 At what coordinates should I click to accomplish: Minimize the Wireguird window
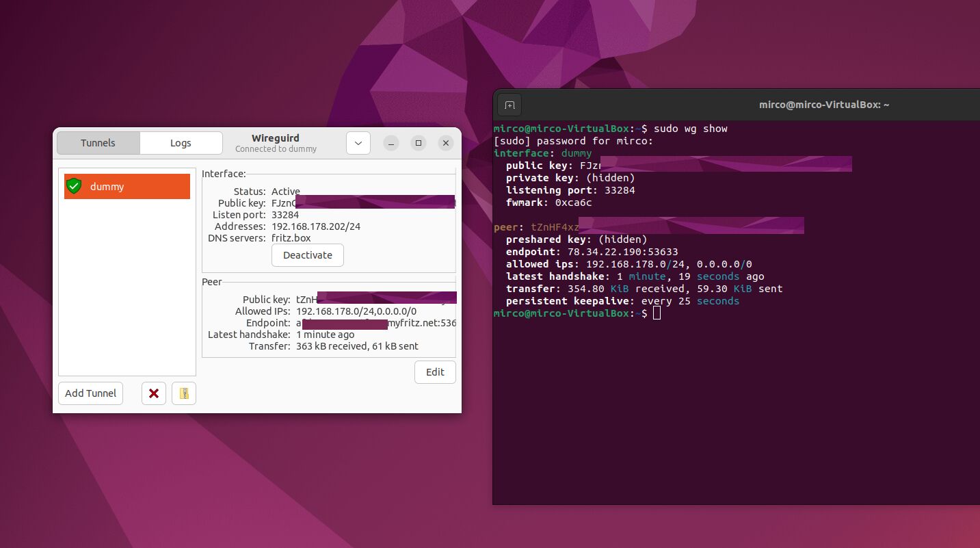coord(390,143)
